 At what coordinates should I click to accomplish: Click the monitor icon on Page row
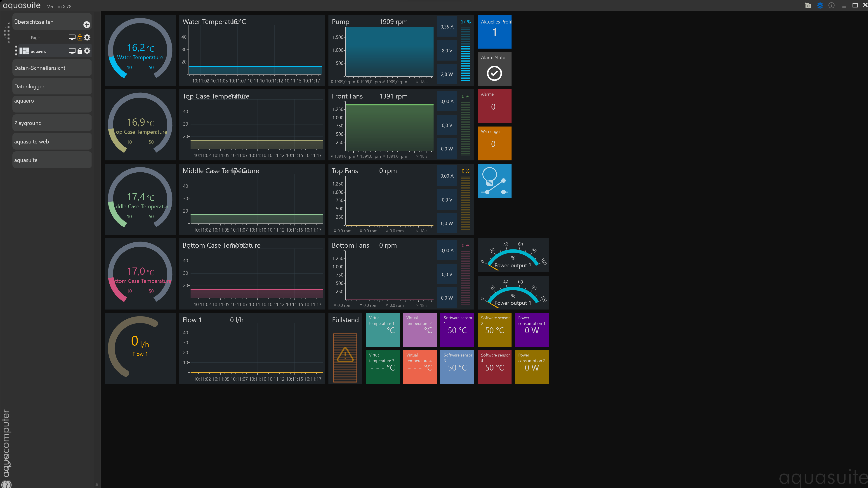[72, 37]
